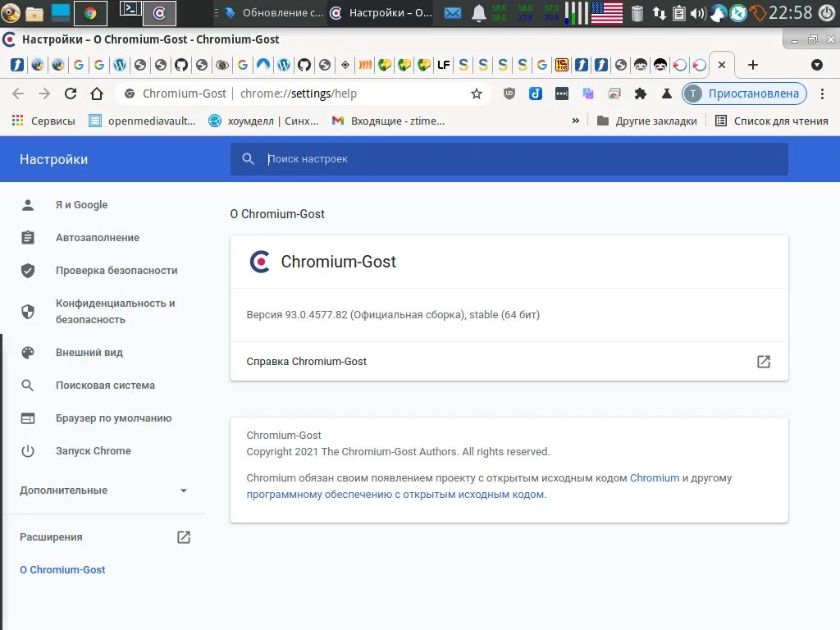Reload the current page
The width and height of the screenshot is (840, 630).
pos(71,94)
